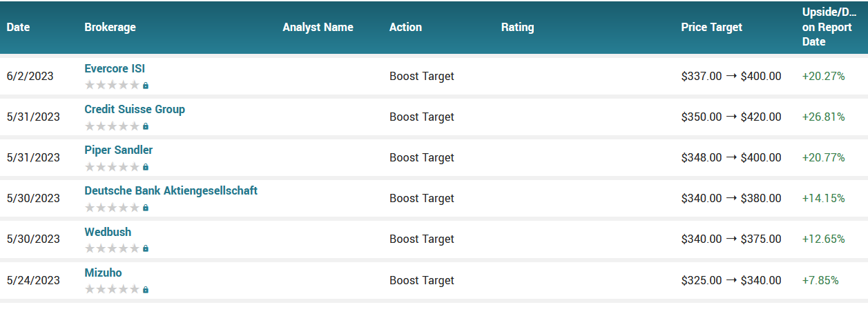Sort by the Price Target column header
The image size is (868, 316).
(711, 28)
